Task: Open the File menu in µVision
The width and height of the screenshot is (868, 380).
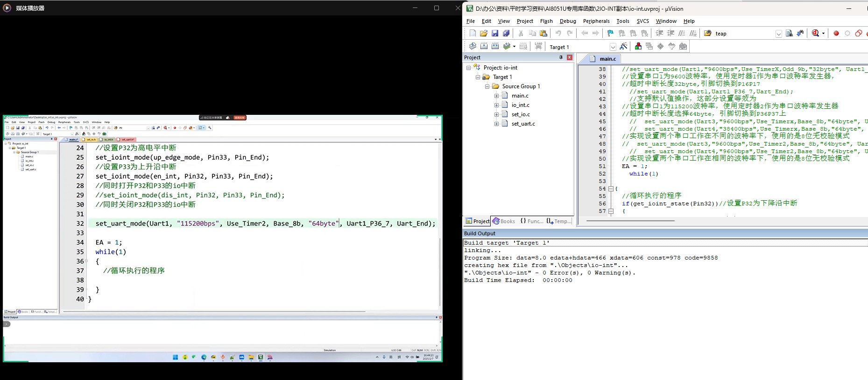Action: coord(471,21)
